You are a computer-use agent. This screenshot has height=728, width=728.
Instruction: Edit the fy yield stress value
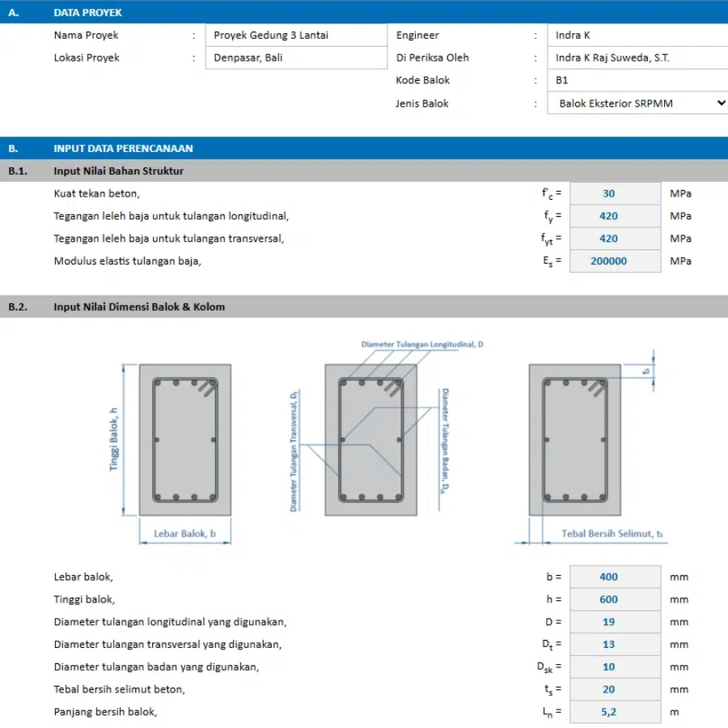click(x=616, y=216)
